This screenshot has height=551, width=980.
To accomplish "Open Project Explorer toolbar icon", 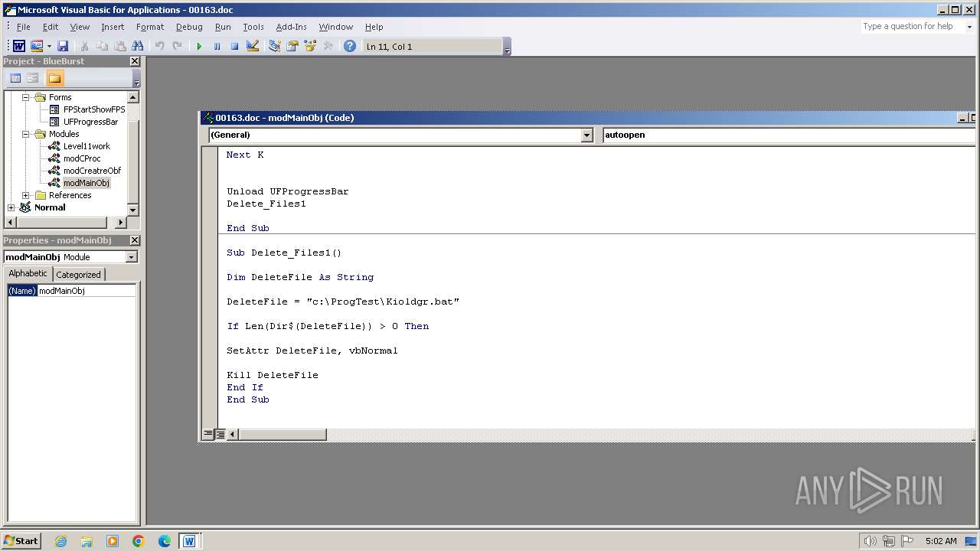I will (x=274, y=47).
